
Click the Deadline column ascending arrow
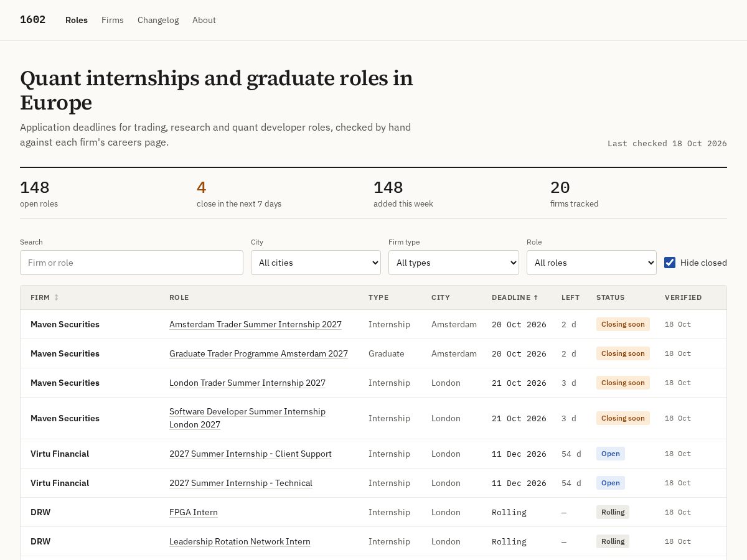(x=535, y=297)
